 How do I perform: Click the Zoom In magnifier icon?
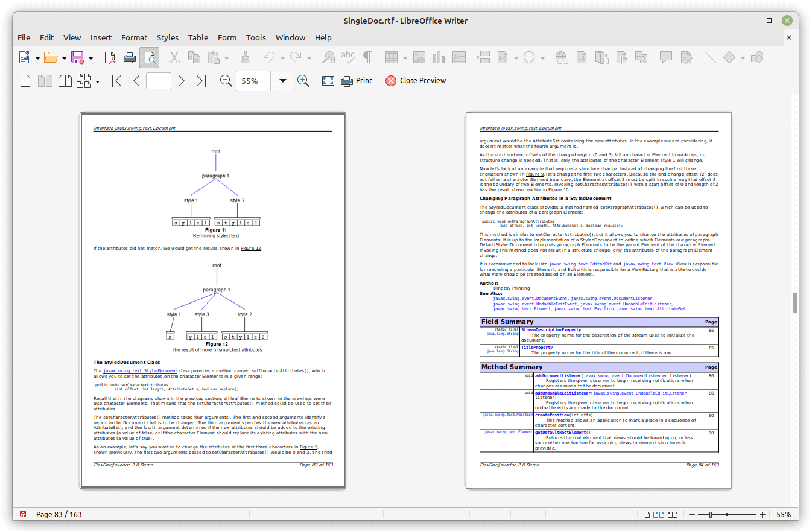coord(303,81)
